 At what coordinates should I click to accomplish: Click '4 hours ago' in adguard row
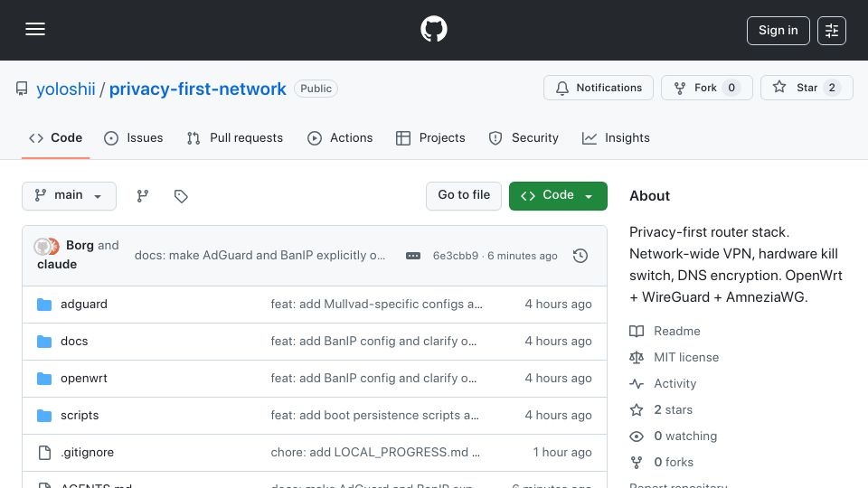pos(558,305)
